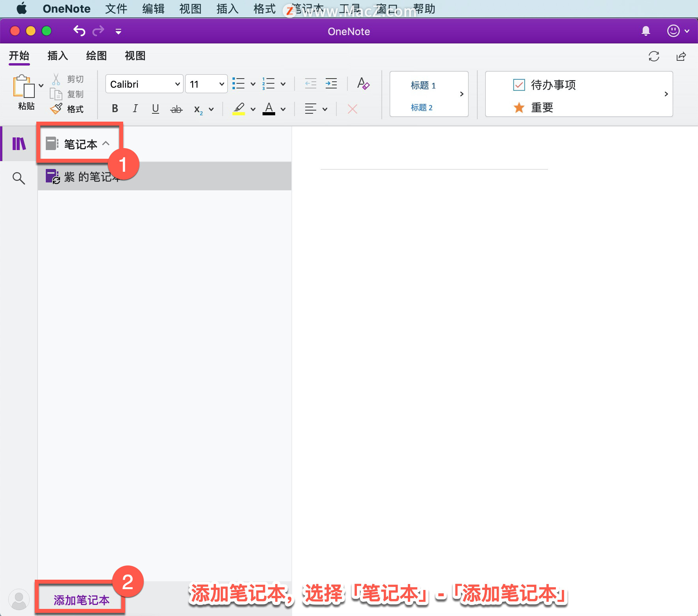Open bullet list style dropdown
This screenshot has height=616, width=698.
(x=253, y=84)
